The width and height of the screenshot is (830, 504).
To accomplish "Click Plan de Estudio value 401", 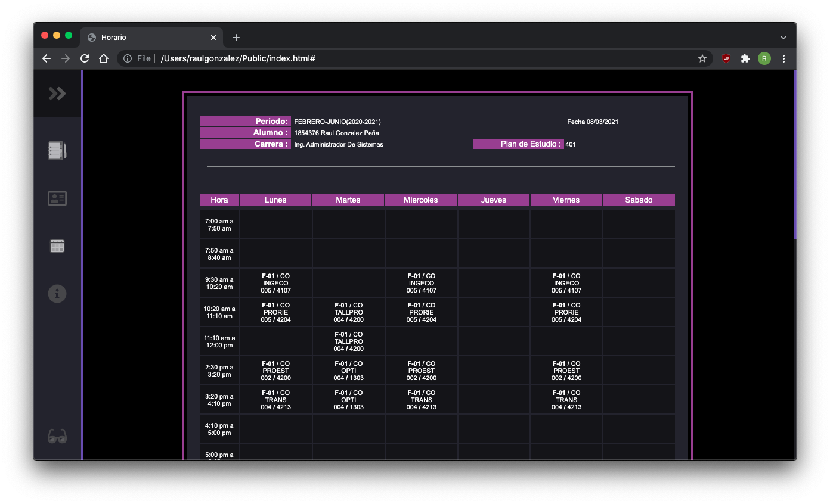I will click(x=571, y=144).
